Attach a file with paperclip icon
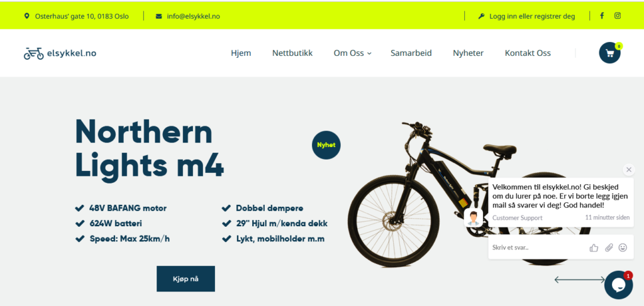The image size is (644, 306). 609,248
